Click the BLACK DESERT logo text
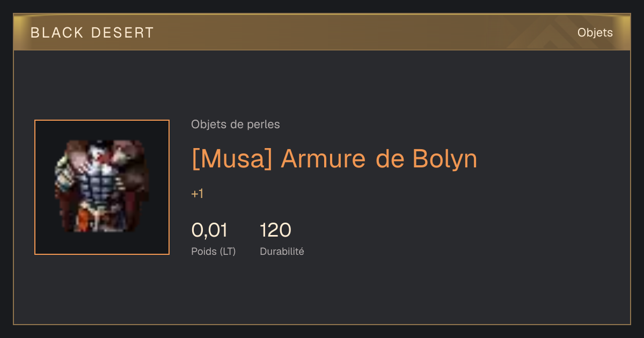Image resolution: width=644 pixels, height=338 pixels. [92, 33]
